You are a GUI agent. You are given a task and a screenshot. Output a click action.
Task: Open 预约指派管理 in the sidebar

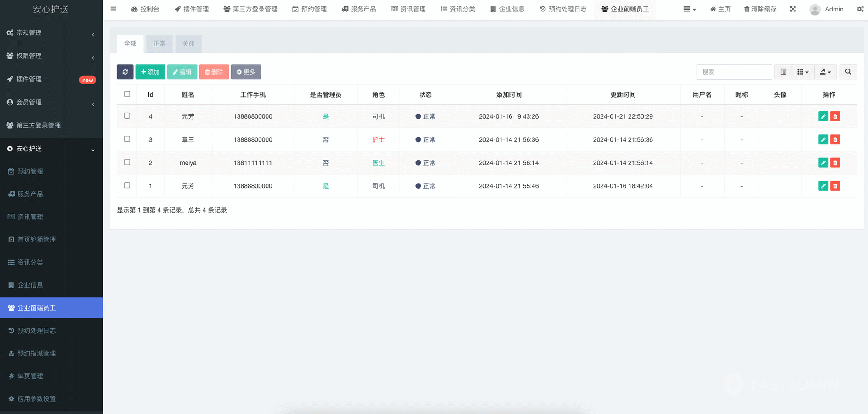tap(37, 353)
